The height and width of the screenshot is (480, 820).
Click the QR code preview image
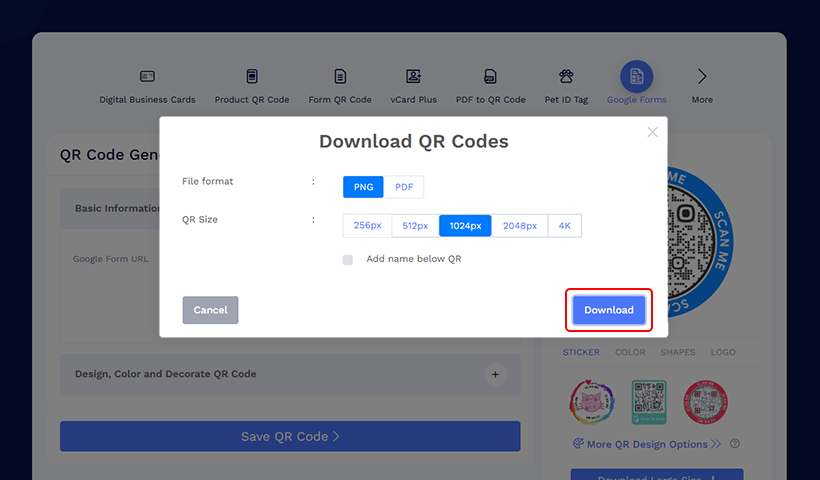pyautogui.click(x=700, y=242)
